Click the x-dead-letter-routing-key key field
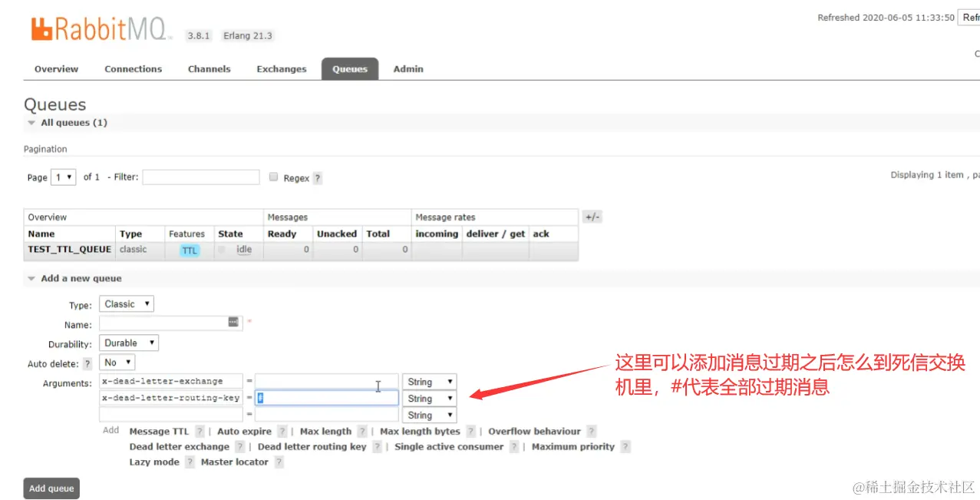 click(171, 399)
